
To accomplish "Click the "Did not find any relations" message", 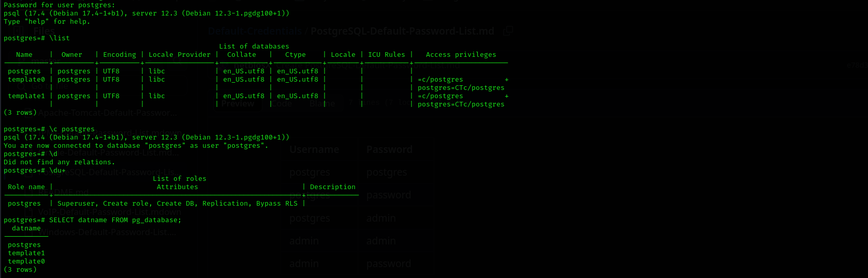I will [x=59, y=162].
